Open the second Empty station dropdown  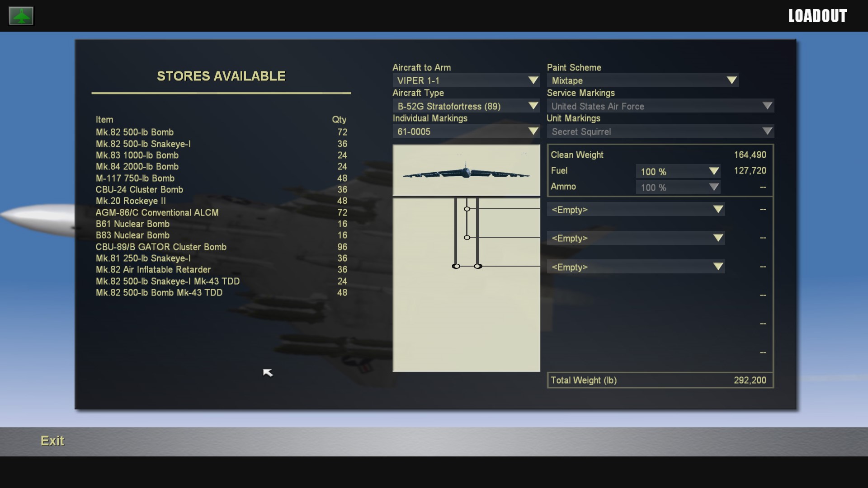(636, 238)
